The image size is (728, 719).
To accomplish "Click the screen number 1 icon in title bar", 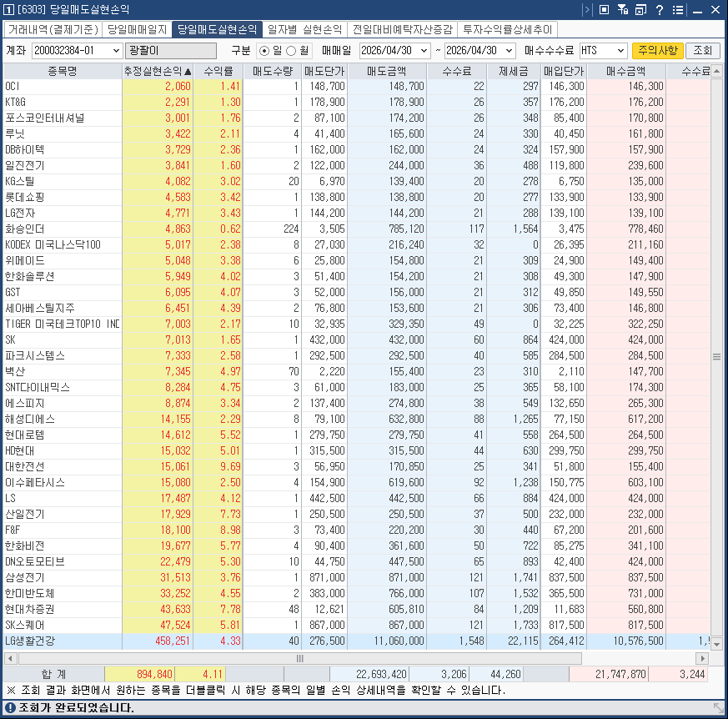I will click(8, 9).
